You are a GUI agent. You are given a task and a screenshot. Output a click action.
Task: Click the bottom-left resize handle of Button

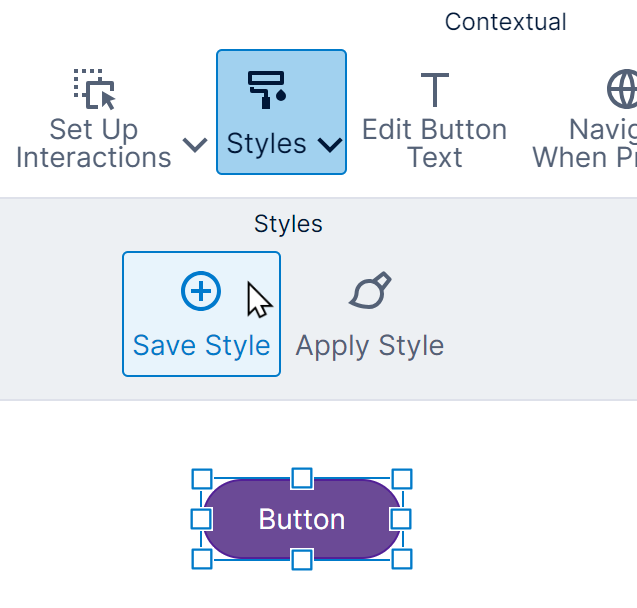(201, 558)
